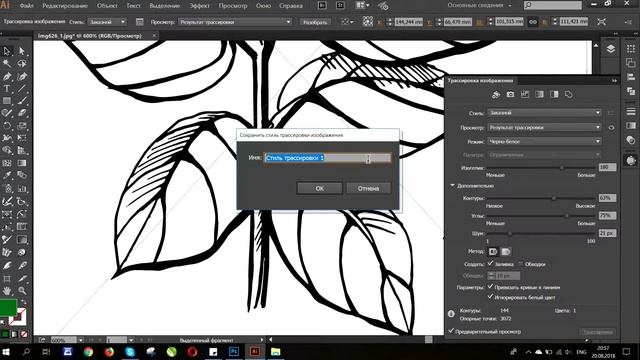This screenshot has height=360, width=640.
Task: Open the image trace panel icon in control bar
Action: click(140, 22)
